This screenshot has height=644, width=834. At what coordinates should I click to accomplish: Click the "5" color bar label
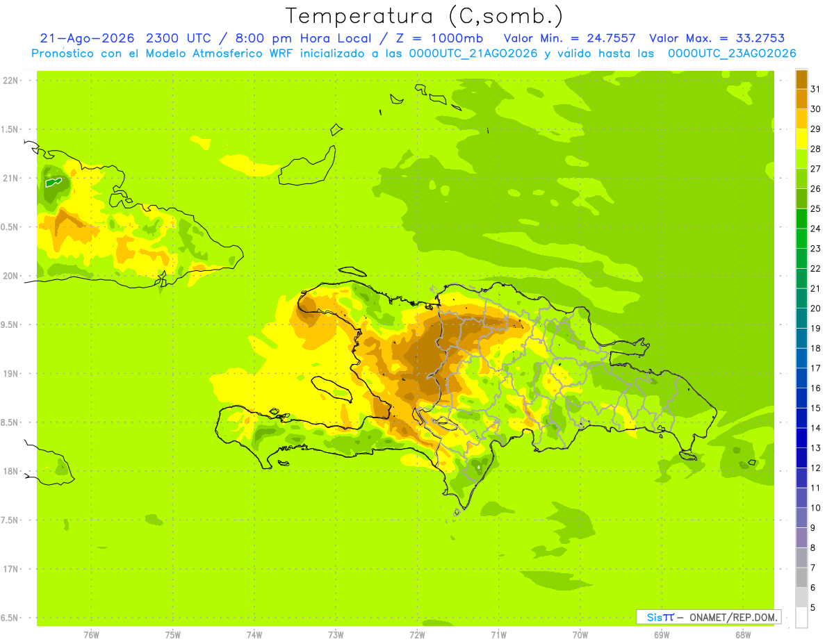(813, 608)
